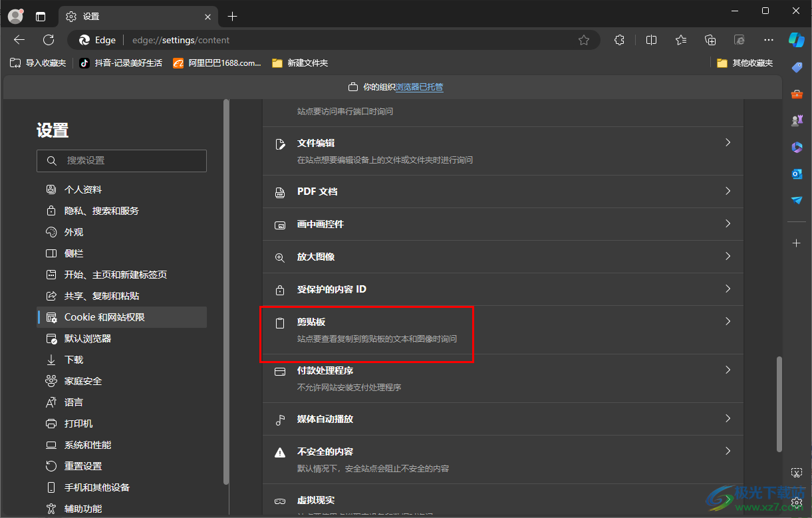Open 阿里巴巴1688.com bookmark
The height and width of the screenshot is (518, 812).
tap(217, 63)
